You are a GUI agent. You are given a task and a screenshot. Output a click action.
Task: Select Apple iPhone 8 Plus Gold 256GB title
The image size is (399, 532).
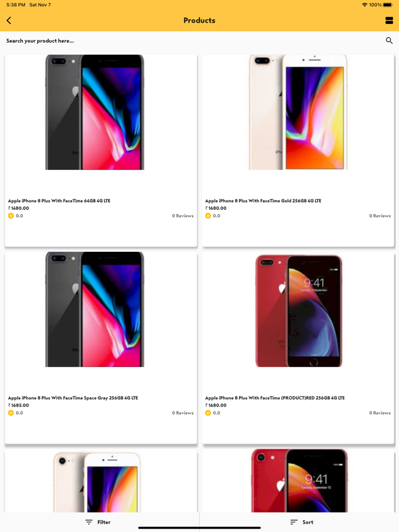tap(263, 201)
